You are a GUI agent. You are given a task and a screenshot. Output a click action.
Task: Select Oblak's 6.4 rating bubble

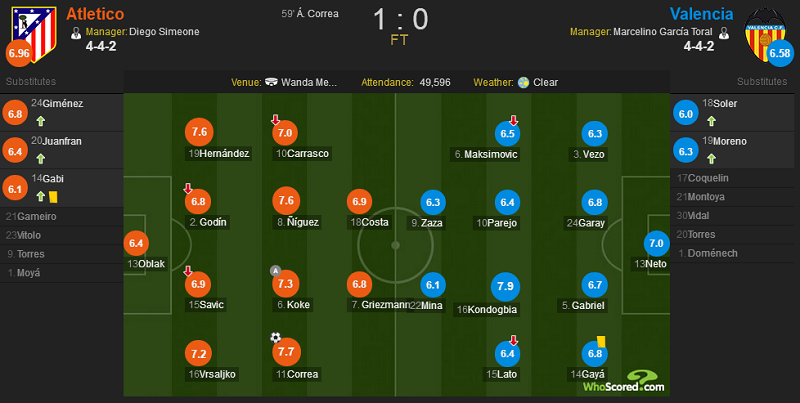(x=136, y=243)
